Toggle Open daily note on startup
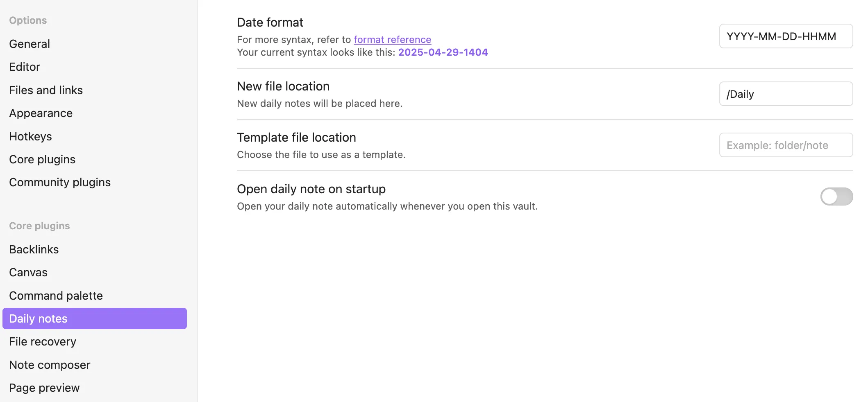This screenshot has height=402, width=868. click(836, 196)
